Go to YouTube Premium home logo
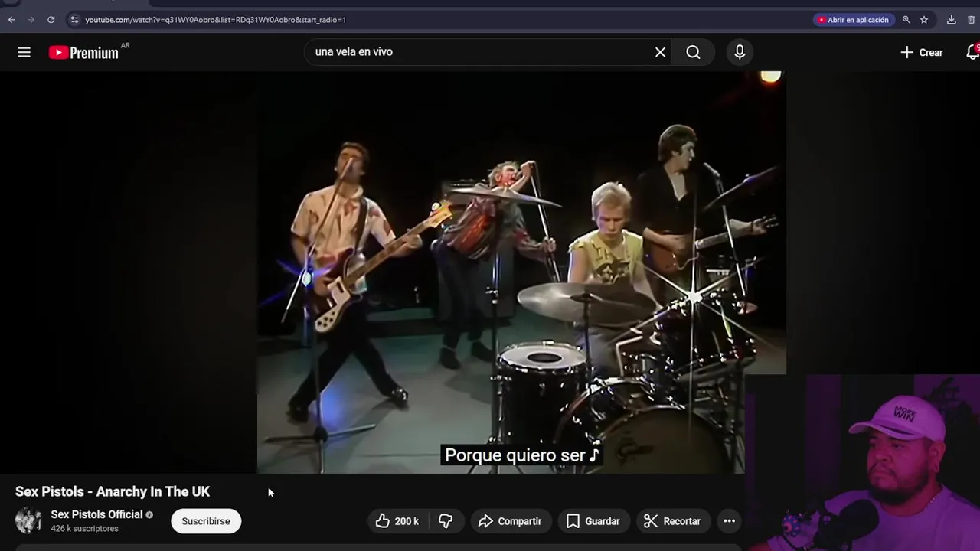Image resolution: width=980 pixels, height=551 pixels. click(x=84, y=52)
